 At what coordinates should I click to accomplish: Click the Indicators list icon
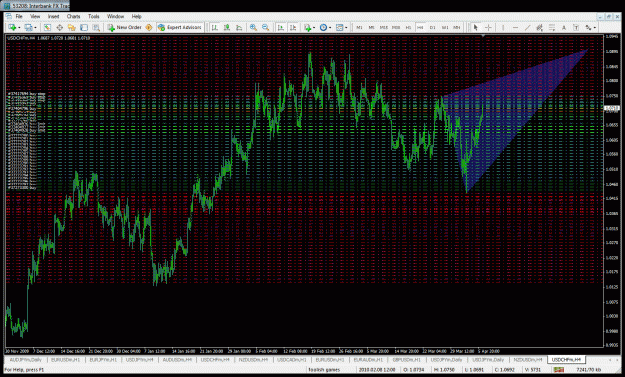[307, 27]
